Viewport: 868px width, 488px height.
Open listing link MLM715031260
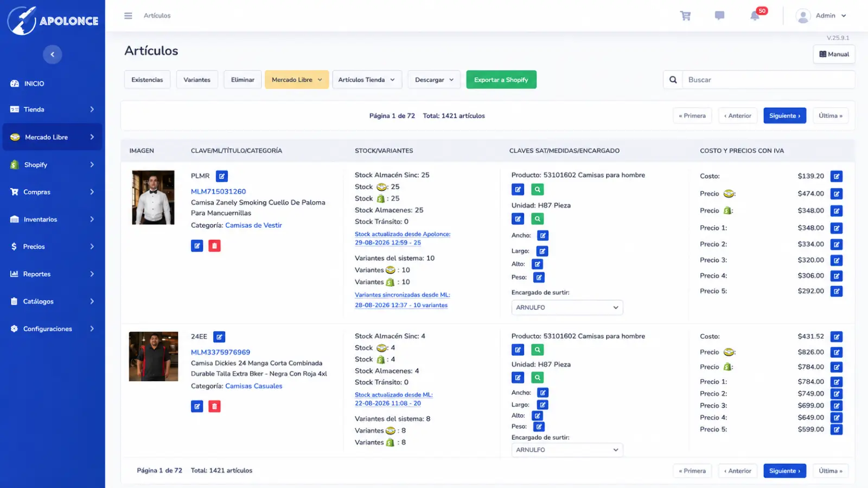coord(218,191)
